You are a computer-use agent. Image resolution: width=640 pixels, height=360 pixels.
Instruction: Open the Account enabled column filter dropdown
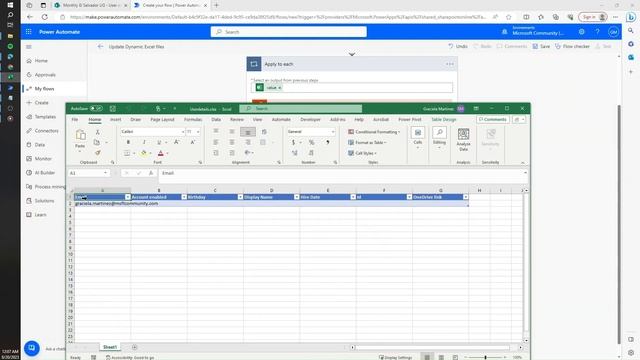tap(184, 197)
